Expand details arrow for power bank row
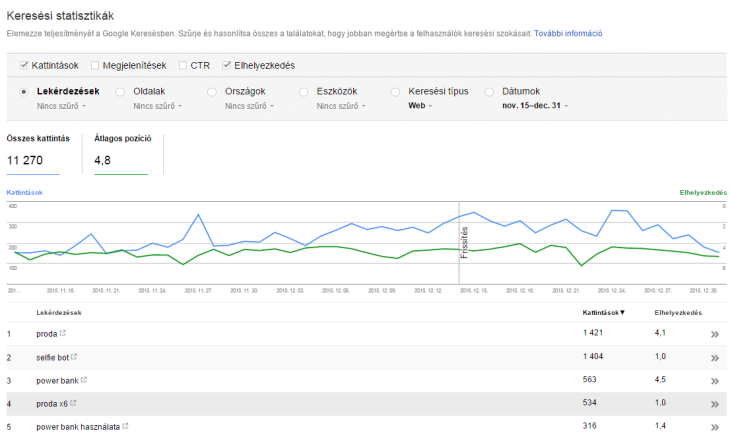Screen dimensions: 730x437 tap(715, 381)
